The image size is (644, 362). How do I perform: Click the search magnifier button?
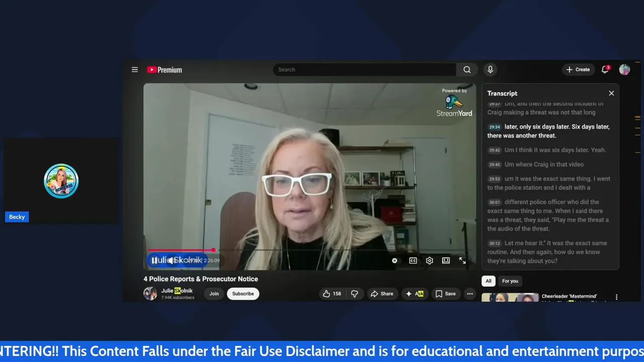[467, 70]
